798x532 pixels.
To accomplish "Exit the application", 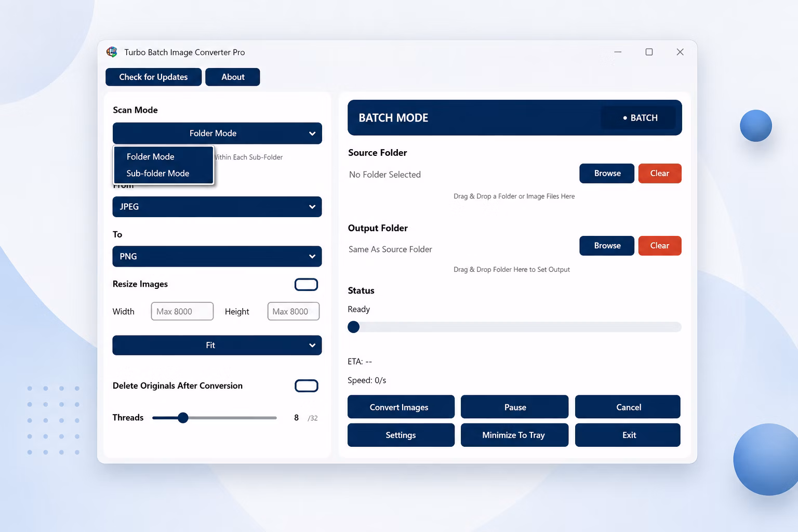I will tap(628, 435).
